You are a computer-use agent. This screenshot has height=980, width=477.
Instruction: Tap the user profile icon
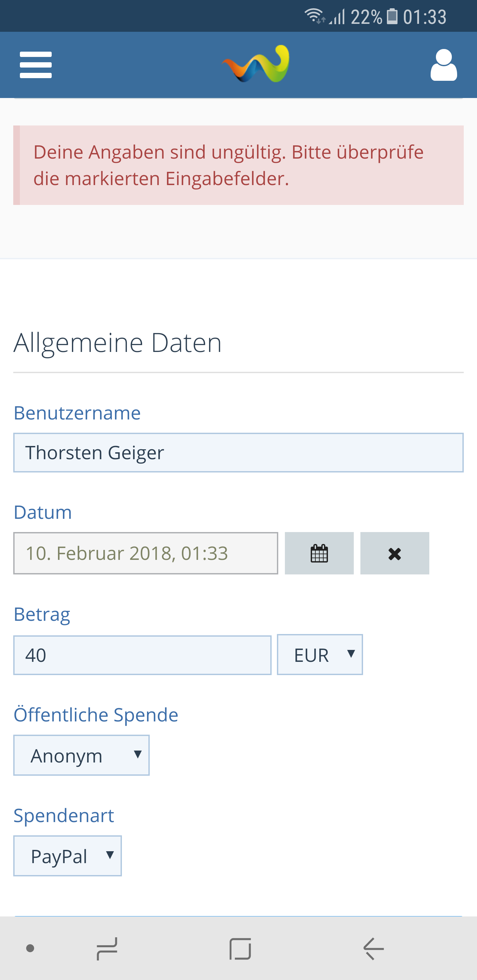click(444, 65)
